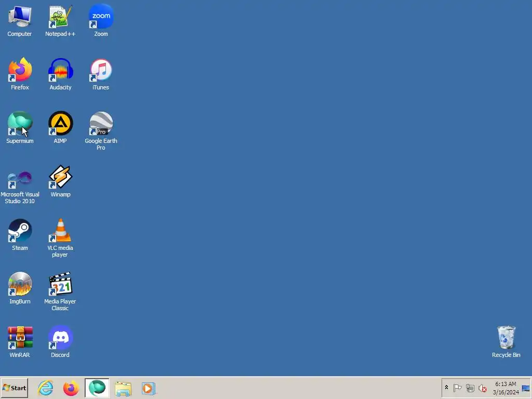Click the muted volume tray icon

(x=483, y=388)
